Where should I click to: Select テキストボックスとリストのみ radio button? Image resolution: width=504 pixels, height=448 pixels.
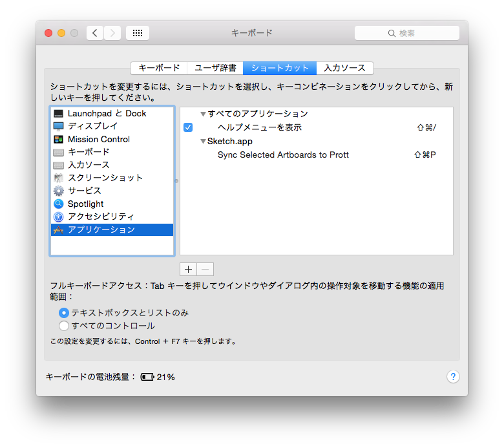(x=63, y=313)
